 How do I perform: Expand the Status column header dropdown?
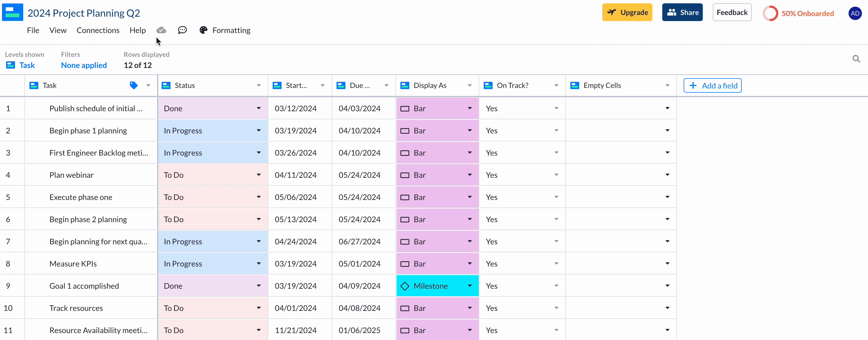(x=259, y=85)
